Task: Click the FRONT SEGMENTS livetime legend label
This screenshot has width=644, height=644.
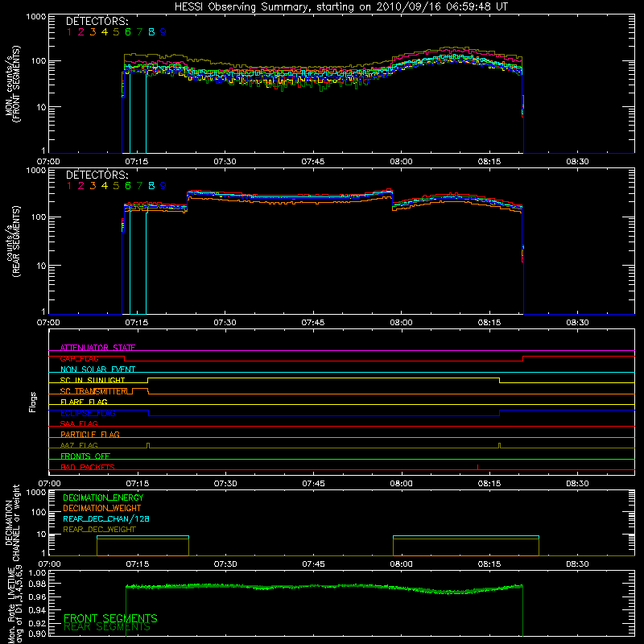Action: click(x=110, y=618)
